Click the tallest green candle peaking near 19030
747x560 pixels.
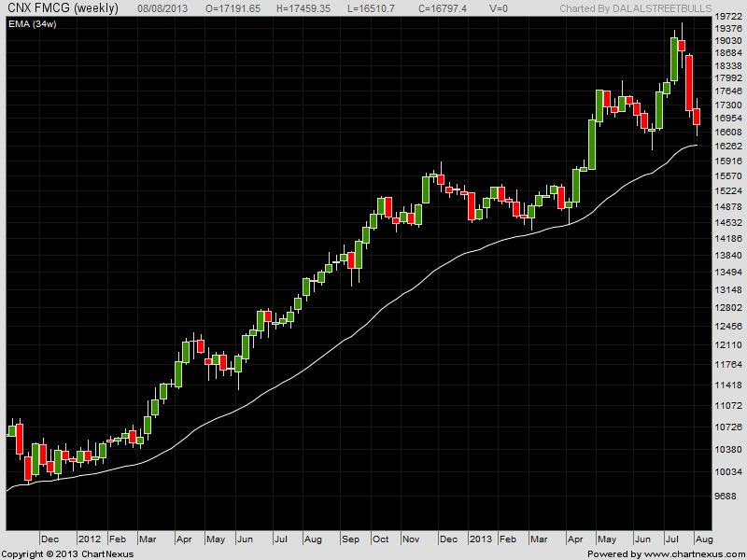coord(674,59)
